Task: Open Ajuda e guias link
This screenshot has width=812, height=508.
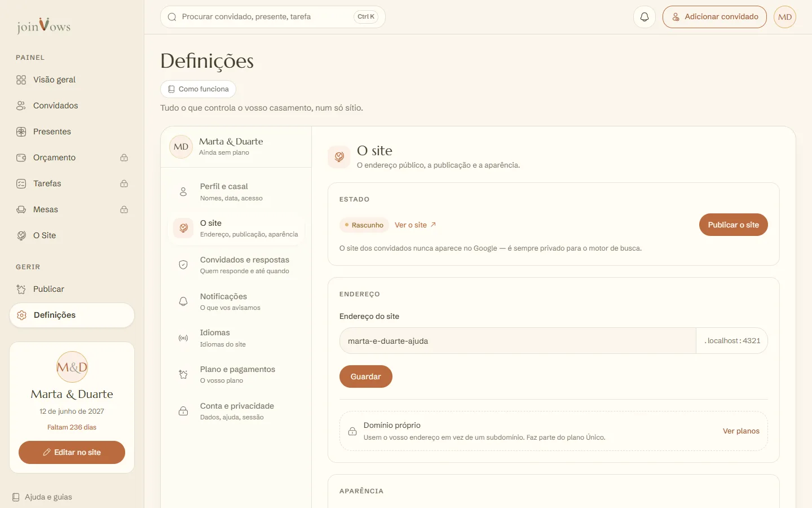Action: [x=42, y=497]
